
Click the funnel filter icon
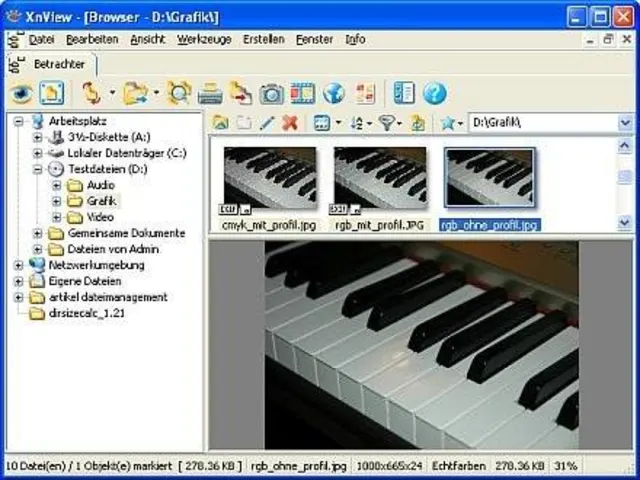[x=387, y=123]
